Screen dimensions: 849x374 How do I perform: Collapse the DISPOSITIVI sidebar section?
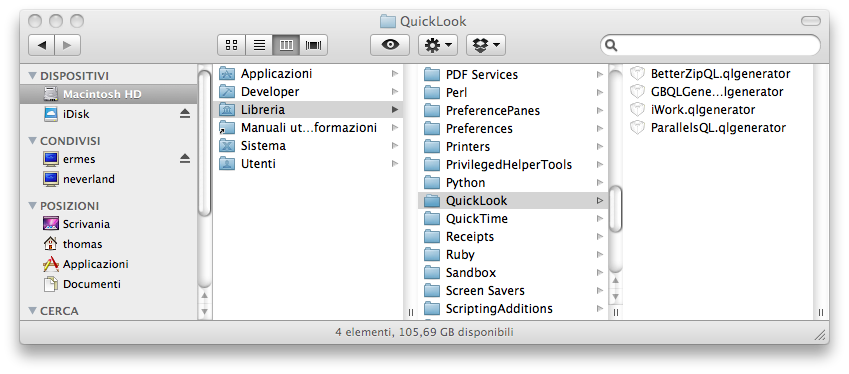(32, 75)
